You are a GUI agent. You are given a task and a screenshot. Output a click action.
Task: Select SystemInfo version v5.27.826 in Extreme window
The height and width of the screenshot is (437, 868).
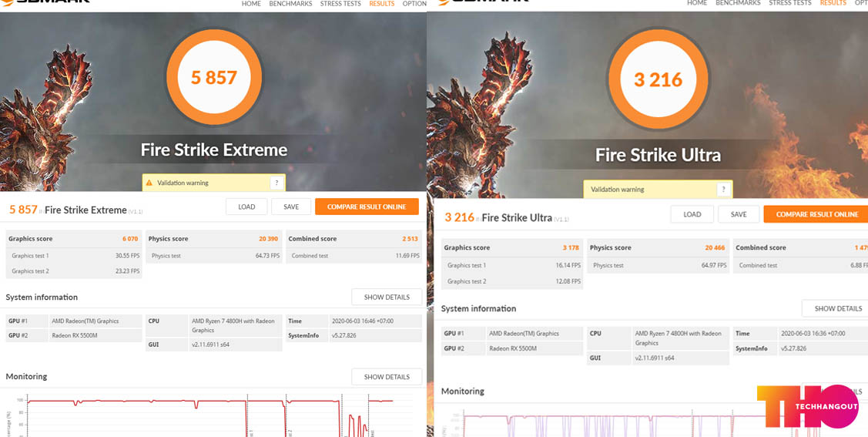(x=344, y=335)
